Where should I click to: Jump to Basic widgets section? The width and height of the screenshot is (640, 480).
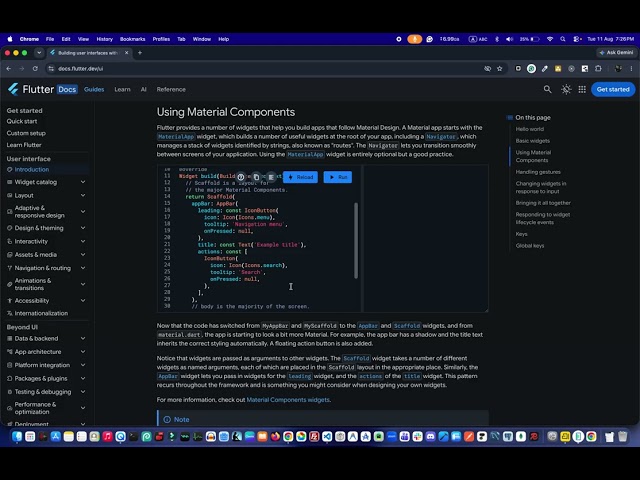coord(532,141)
